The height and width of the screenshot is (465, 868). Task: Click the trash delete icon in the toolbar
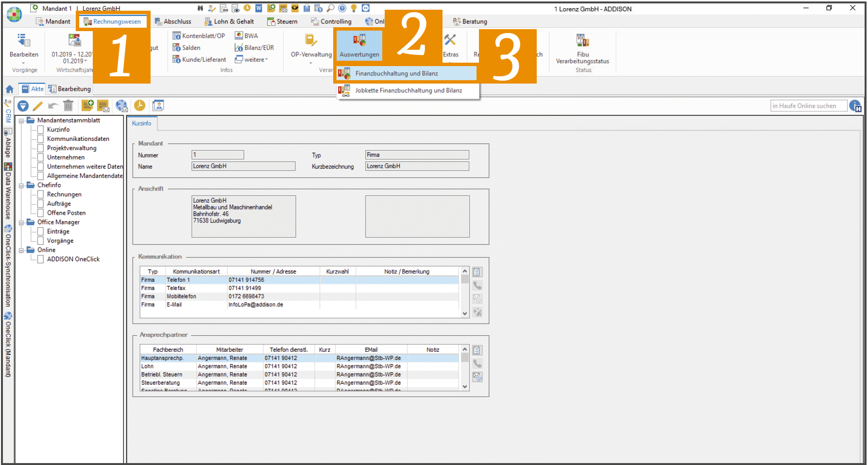pyautogui.click(x=68, y=105)
